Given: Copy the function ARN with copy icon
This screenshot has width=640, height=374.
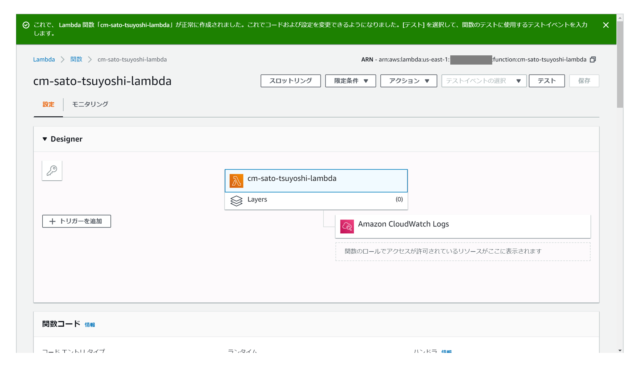Looking at the screenshot, I should [x=593, y=60].
